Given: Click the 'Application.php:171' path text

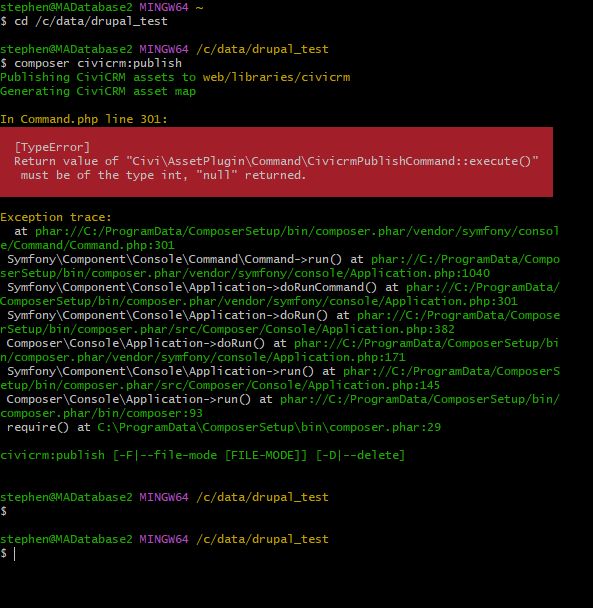Looking at the screenshot, I should 339,357.
